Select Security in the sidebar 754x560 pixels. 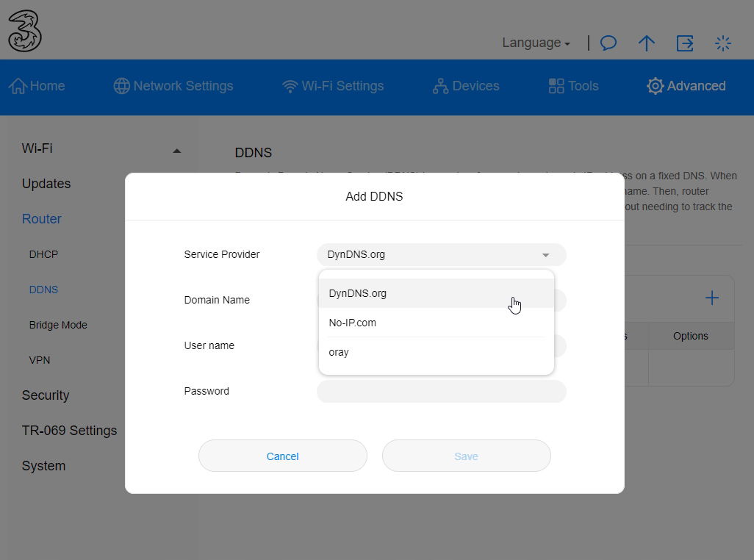(46, 395)
